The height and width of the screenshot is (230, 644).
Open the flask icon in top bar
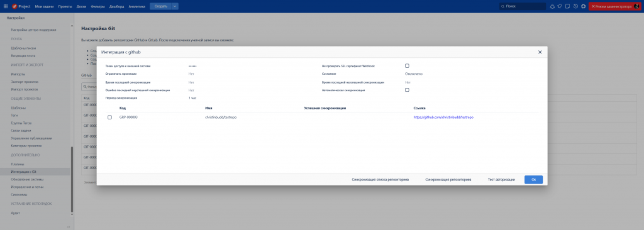552,6
